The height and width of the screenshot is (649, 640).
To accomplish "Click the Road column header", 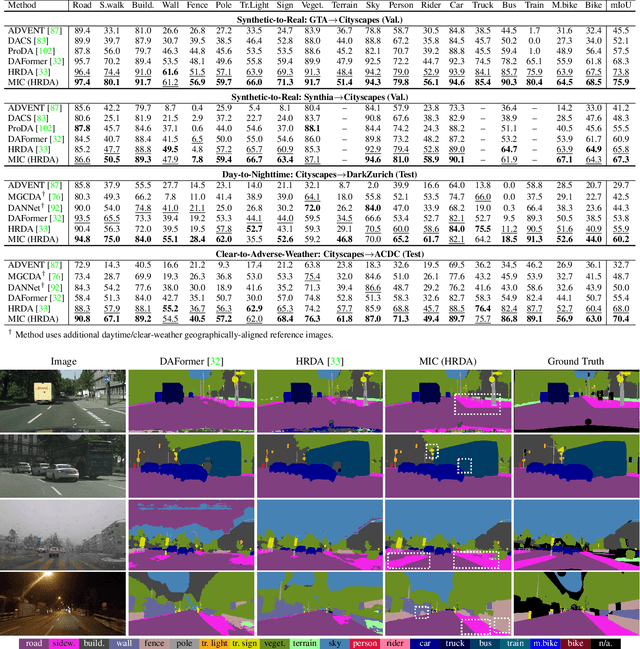I will 82,6.
